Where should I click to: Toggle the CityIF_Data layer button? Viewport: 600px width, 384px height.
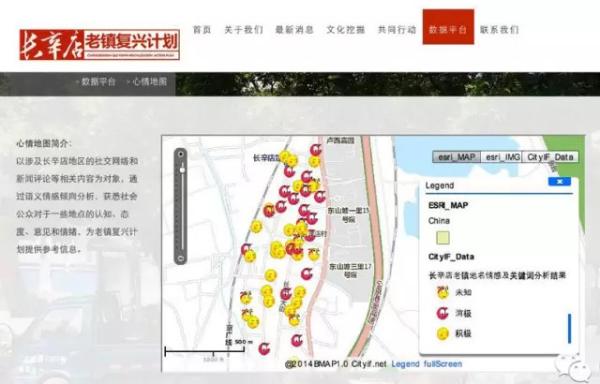pos(550,157)
